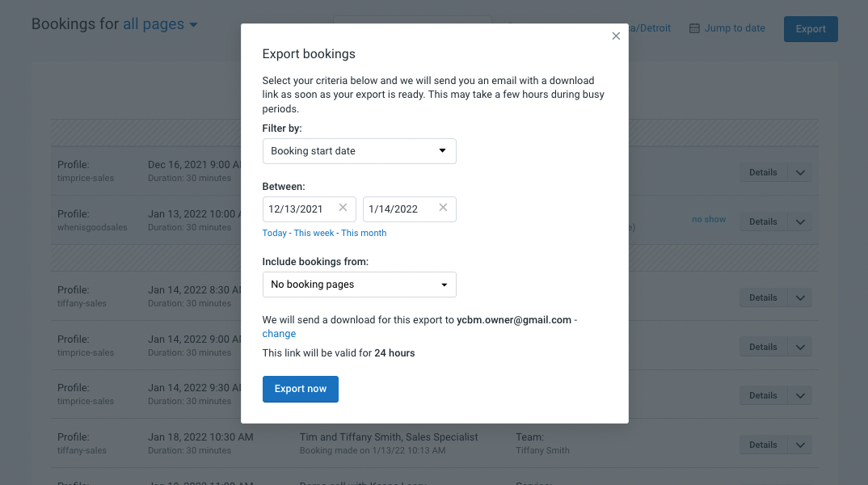Expand the Details chevron on the Tim and Tiffany booking
Screen dimensions: 868x485
(799, 444)
